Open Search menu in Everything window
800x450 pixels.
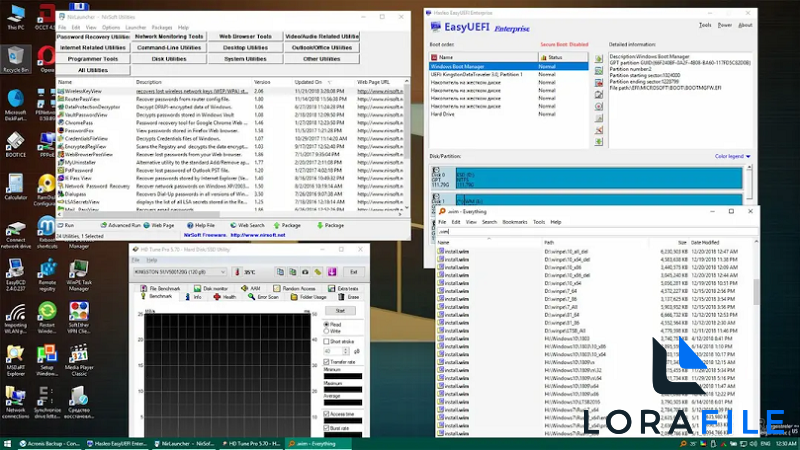tap(489, 222)
